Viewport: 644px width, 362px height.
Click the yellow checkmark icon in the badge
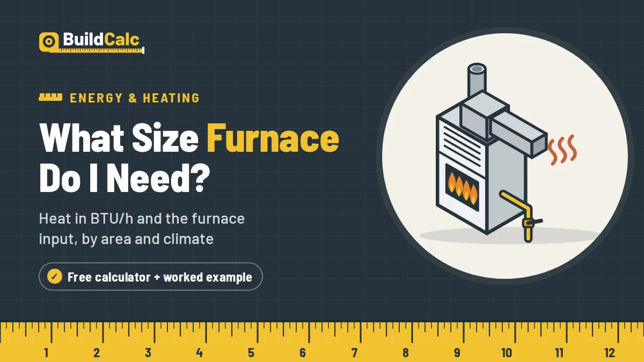click(54, 277)
